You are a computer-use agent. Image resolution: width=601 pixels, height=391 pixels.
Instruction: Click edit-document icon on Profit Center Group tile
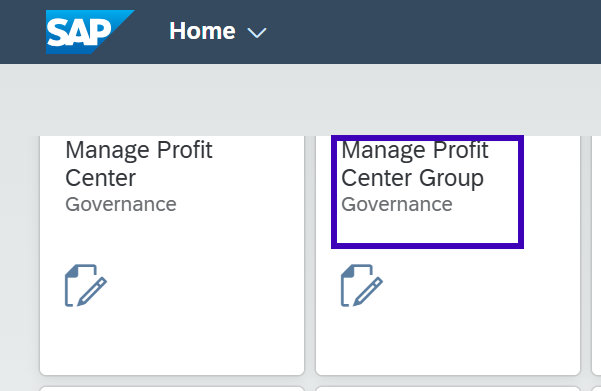click(362, 285)
